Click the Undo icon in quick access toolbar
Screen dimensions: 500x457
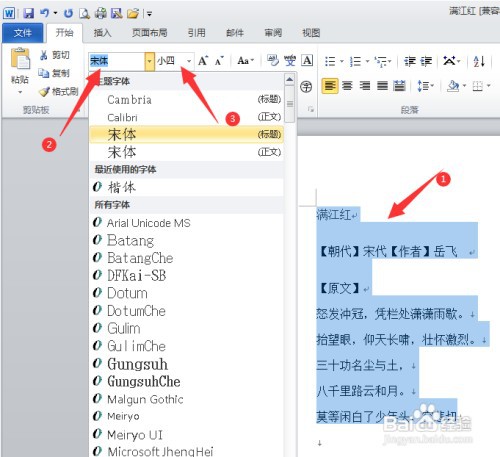(44, 13)
